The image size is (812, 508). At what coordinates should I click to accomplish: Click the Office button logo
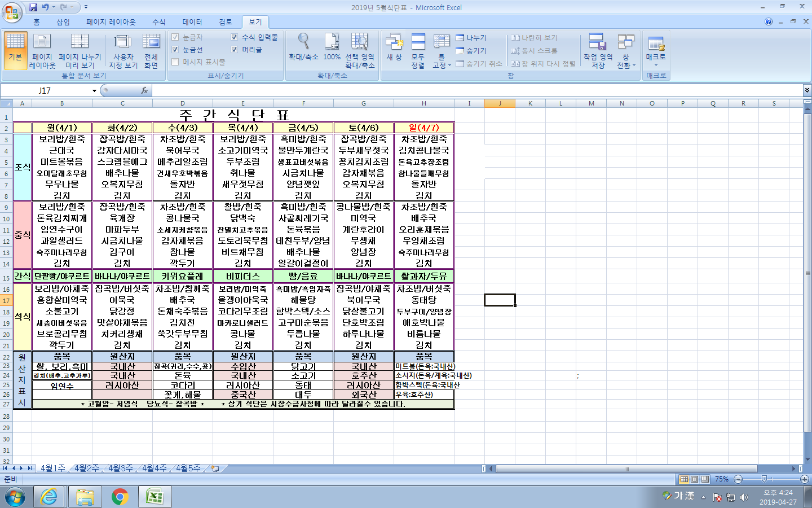click(x=11, y=12)
